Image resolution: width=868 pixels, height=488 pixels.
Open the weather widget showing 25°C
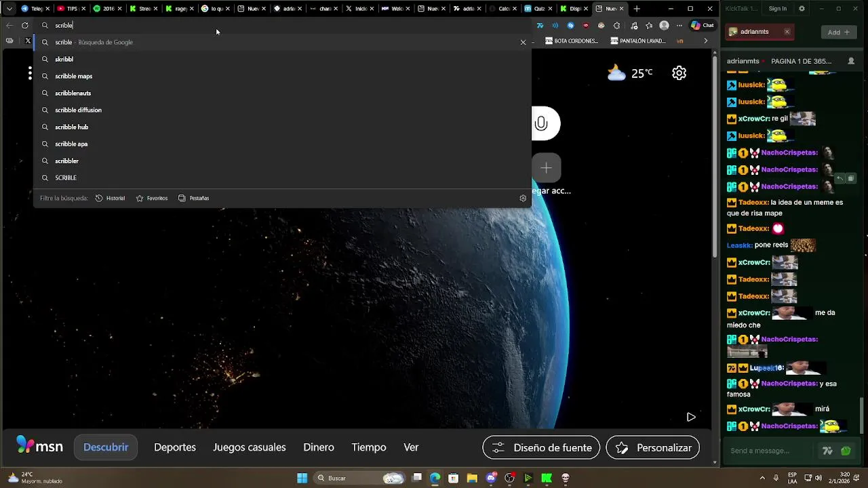[x=630, y=73]
